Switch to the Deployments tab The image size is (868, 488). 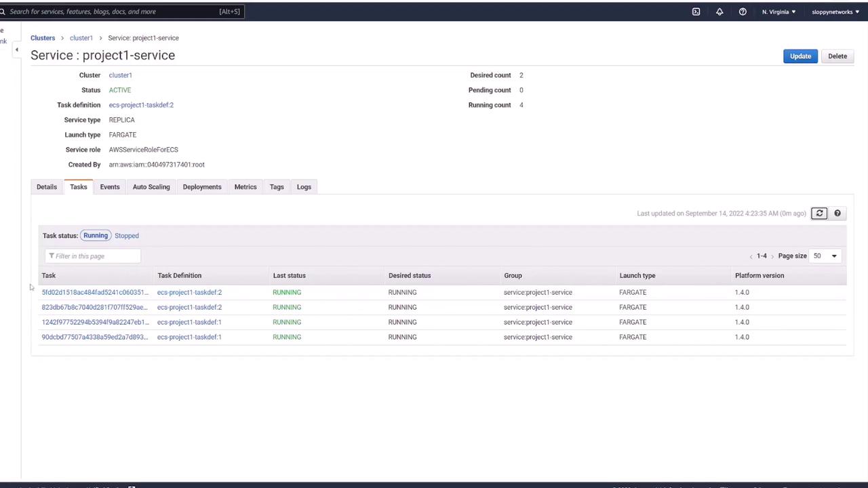tap(202, 187)
